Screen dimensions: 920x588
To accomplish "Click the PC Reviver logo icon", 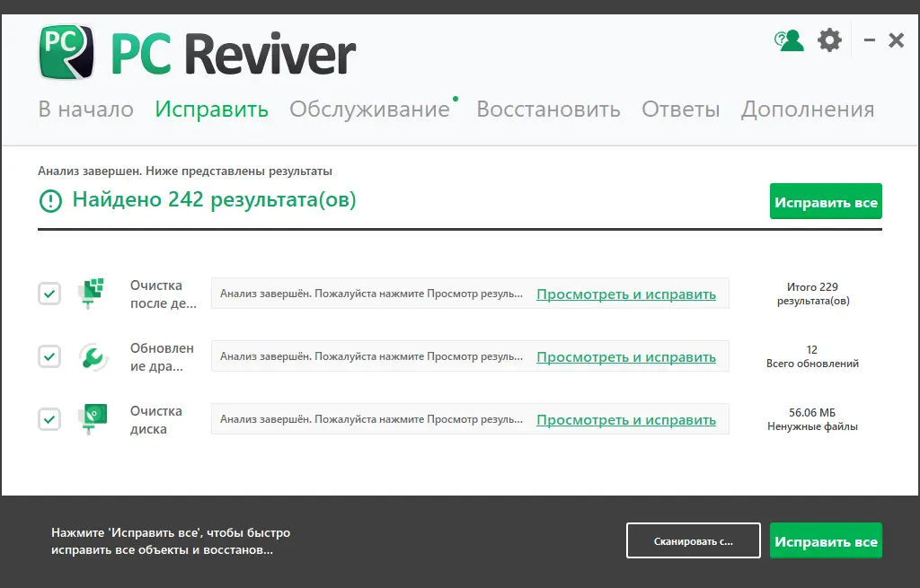I will [66, 51].
